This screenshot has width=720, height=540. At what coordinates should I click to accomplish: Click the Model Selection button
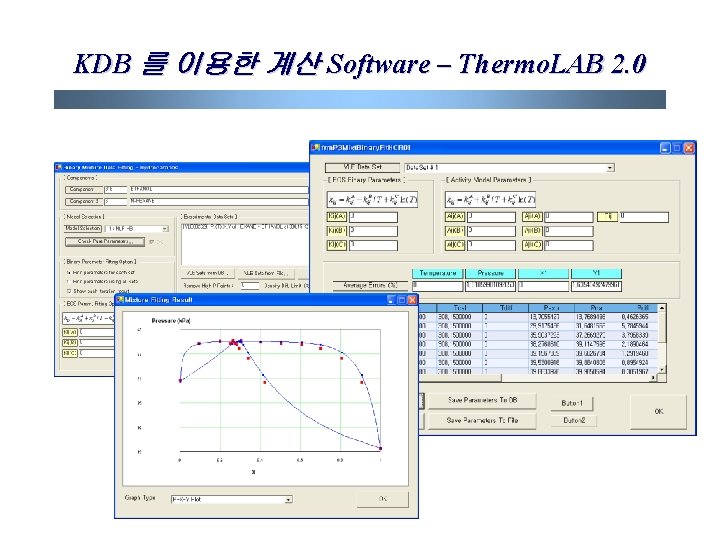click(x=83, y=228)
